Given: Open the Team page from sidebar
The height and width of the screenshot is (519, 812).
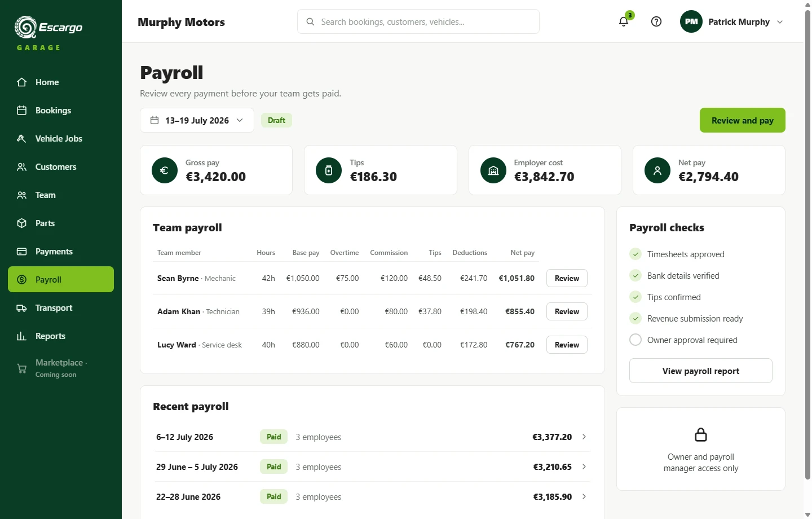Looking at the screenshot, I should coord(61,195).
